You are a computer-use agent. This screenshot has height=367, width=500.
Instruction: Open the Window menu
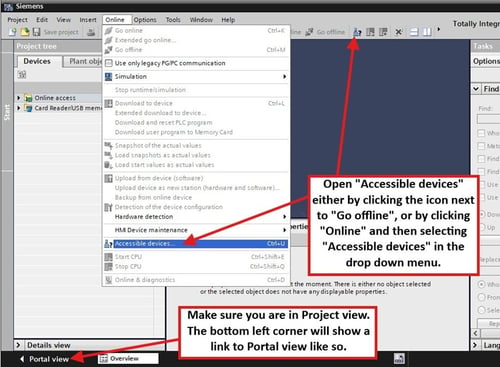point(201,20)
